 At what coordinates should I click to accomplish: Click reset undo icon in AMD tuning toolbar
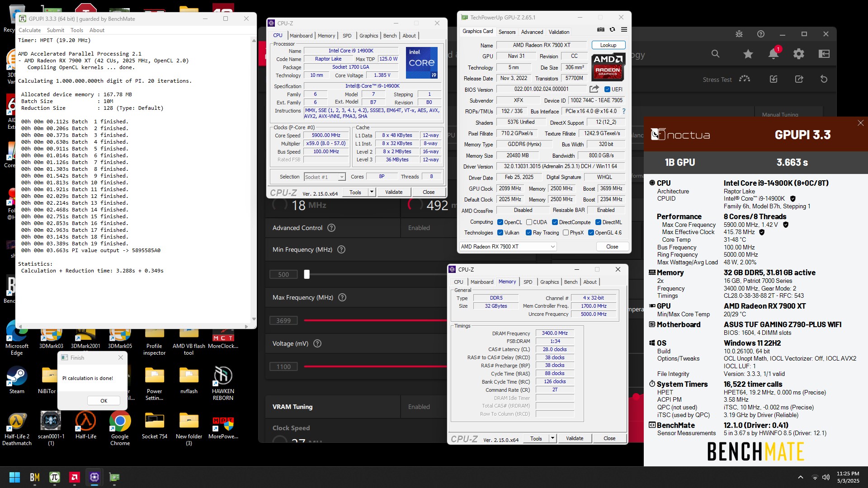pos(824,79)
